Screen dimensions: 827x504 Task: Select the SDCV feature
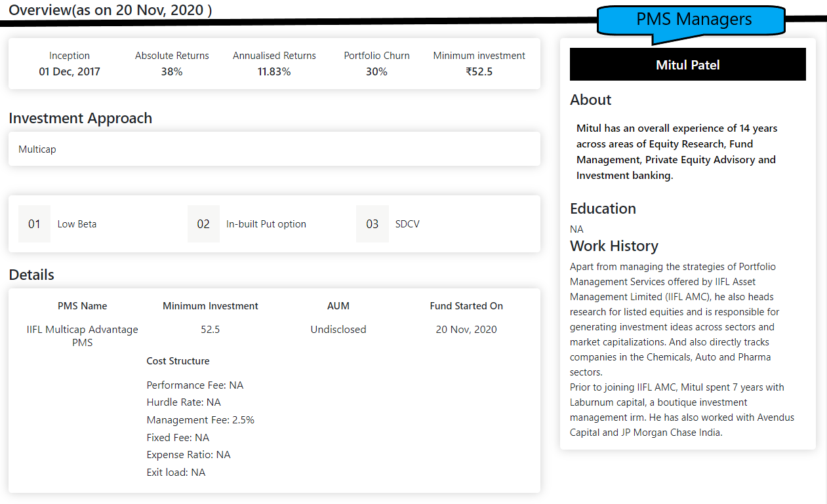pyautogui.click(x=407, y=224)
